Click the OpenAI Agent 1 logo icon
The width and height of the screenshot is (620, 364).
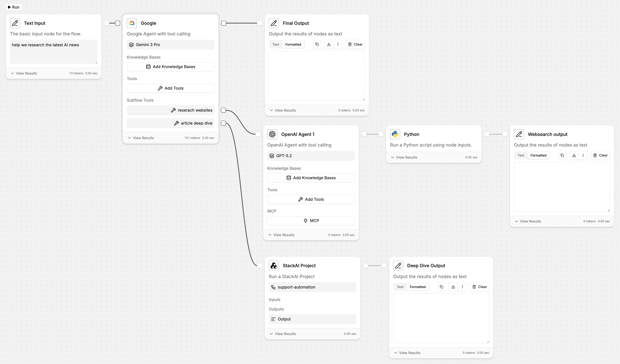[x=272, y=134]
